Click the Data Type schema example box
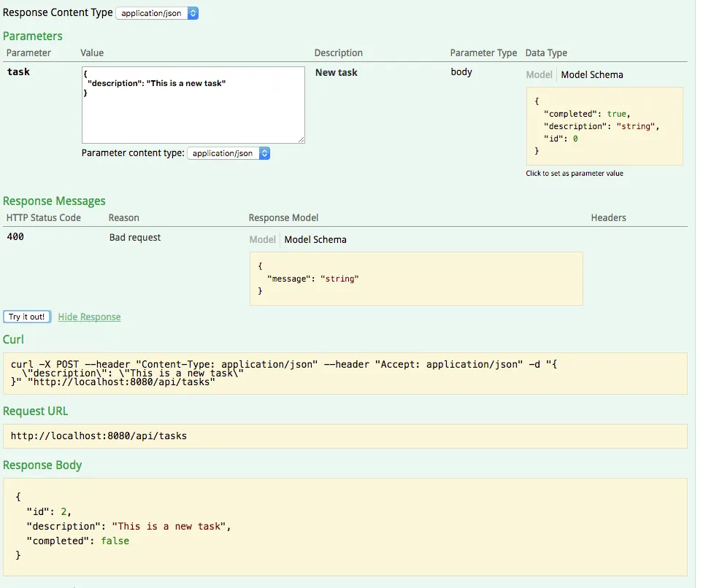Viewport: 703px width, 588px height. point(604,126)
